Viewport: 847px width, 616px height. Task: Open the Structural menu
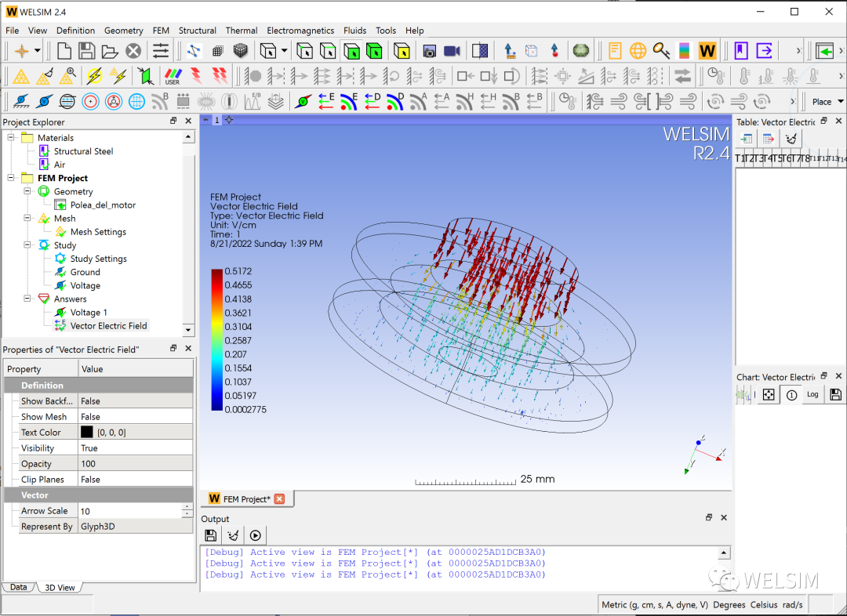pyautogui.click(x=197, y=31)
